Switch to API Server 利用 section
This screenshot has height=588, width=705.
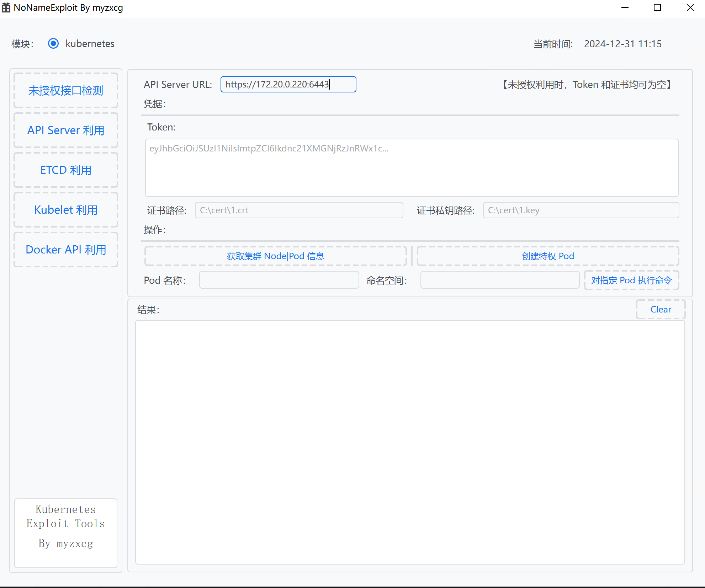coord(66,130)
